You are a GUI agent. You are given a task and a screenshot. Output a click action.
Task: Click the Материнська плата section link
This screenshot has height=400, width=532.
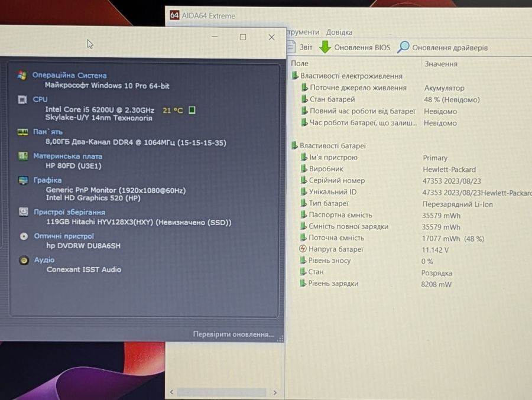coord(67,157)
